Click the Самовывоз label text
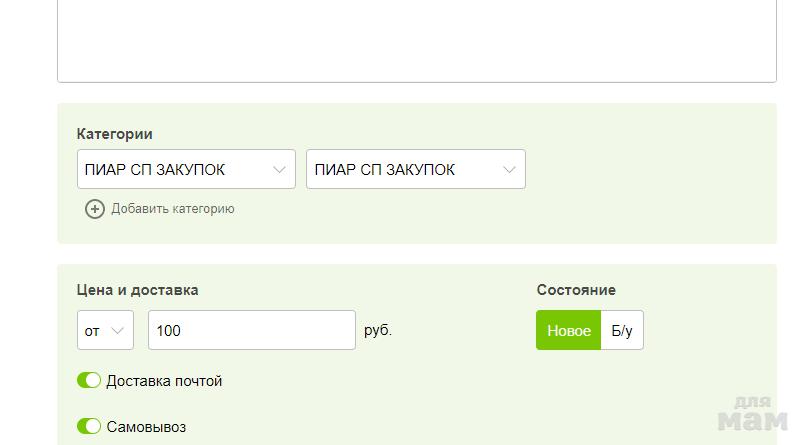This screenshot has height=445, width=803. 146,427
